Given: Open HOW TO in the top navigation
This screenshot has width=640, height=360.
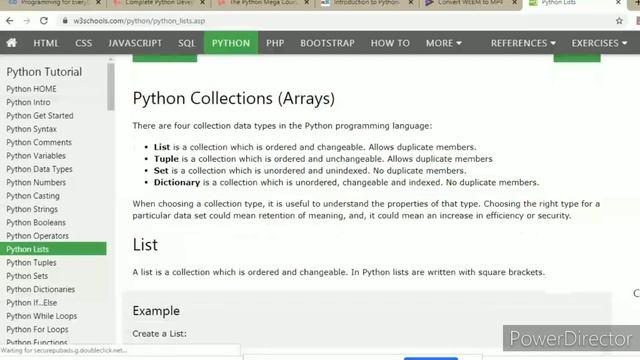Looking at the screenshot, I should click(390, 43).
